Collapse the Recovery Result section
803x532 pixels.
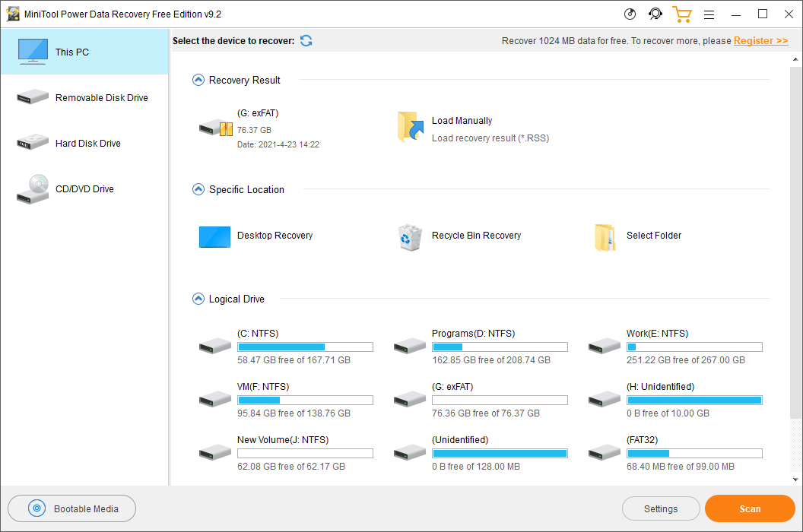pos(198,80)
